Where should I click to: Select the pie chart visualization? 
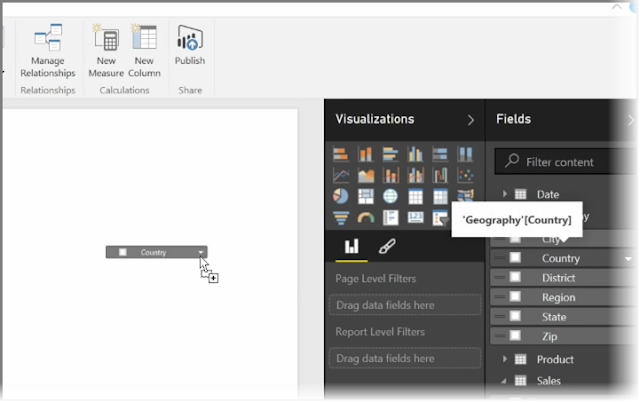[x=341, y=196]
